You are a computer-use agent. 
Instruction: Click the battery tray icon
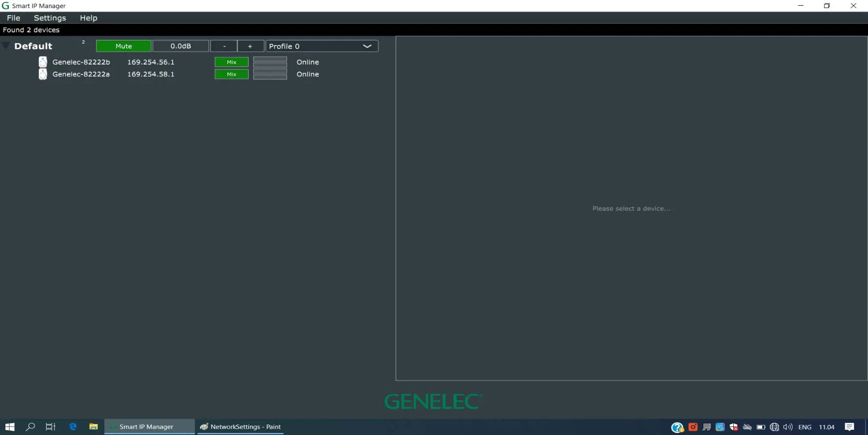click(x=761, y=427)
